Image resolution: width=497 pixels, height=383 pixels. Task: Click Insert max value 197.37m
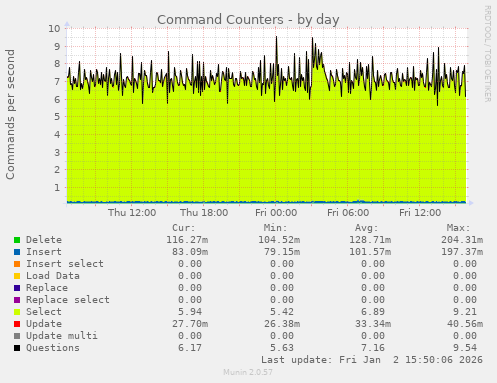(x=462, y=252)
